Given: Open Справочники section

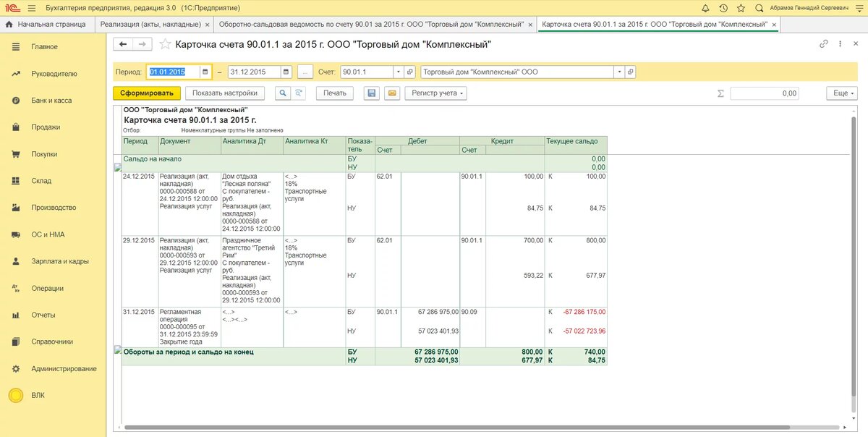Looking at the screenshot, I should point(52,341).
